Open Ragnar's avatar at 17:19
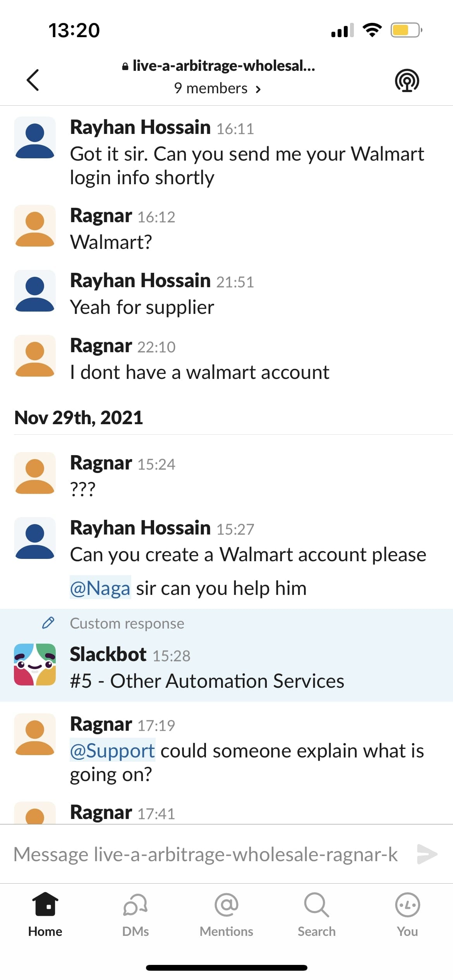 [x=35, y=734]
